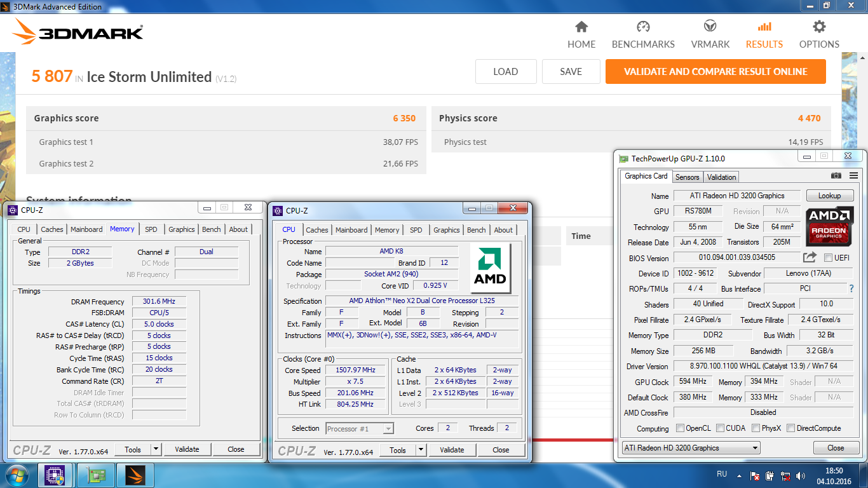Viewport: 868px width, 488px height.
Task: Open the GPU-Z hamburger menu
Action: point(853,175)
